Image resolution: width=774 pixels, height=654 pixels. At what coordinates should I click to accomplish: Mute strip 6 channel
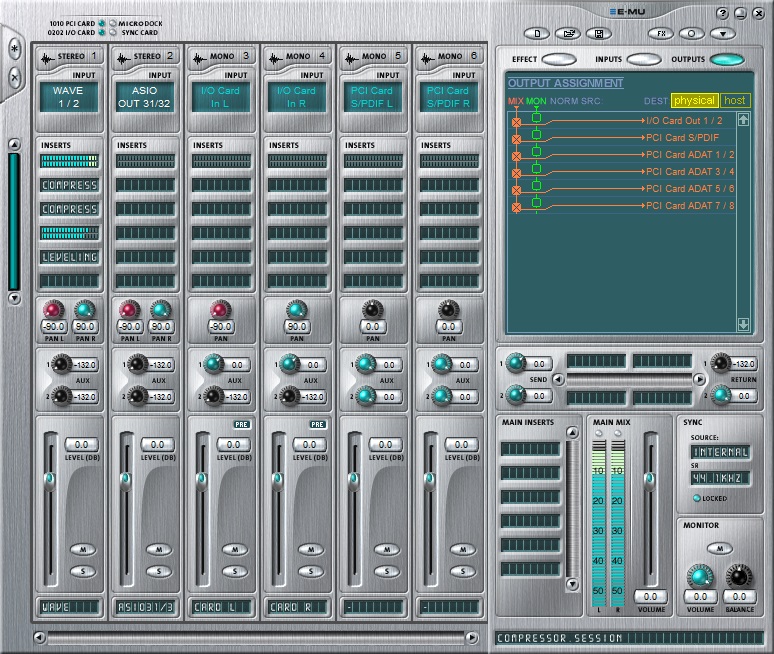(x=463, y=549)
